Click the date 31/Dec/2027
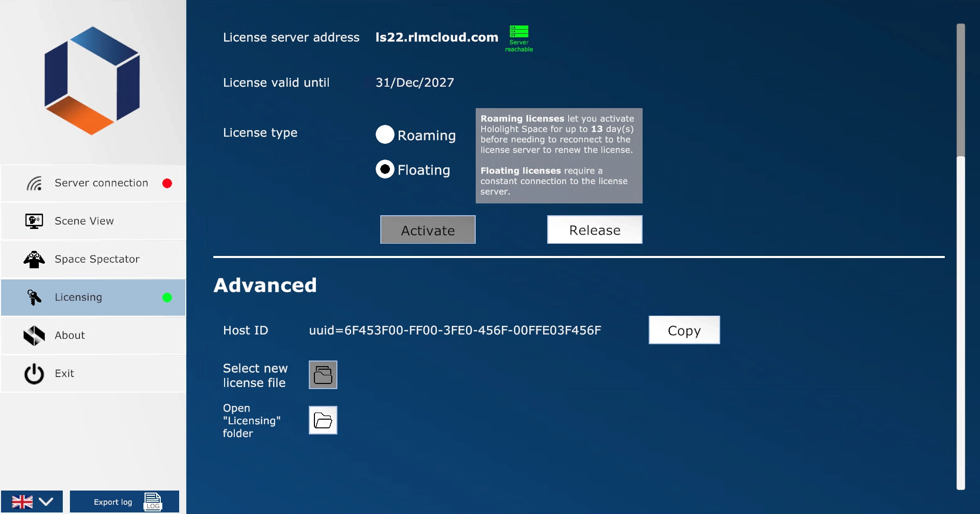This screenshot has width=980, height=514. pos(415,83)
